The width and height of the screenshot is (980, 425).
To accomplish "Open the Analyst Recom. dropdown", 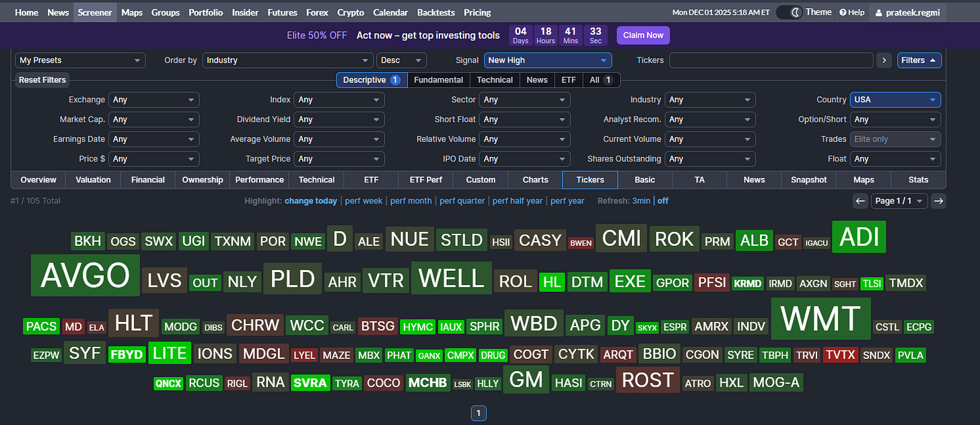I will tap(710, 119).
